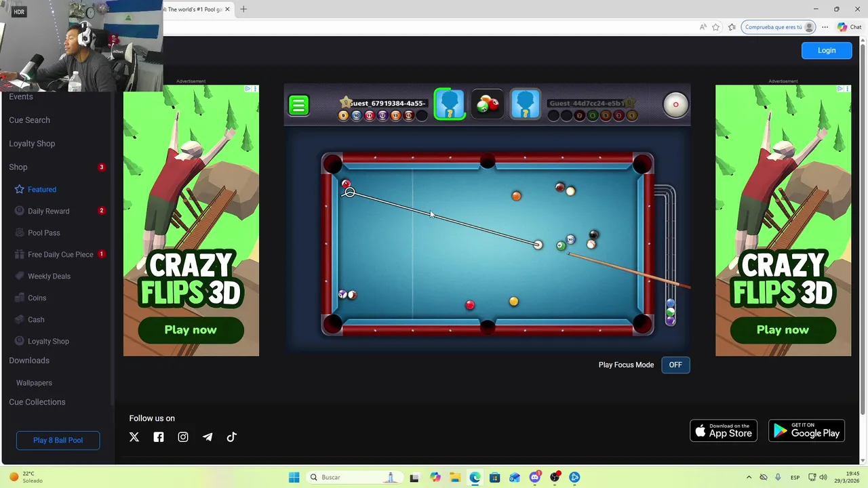Open Pool Pass in the sidebar

[x=44, y=232]
